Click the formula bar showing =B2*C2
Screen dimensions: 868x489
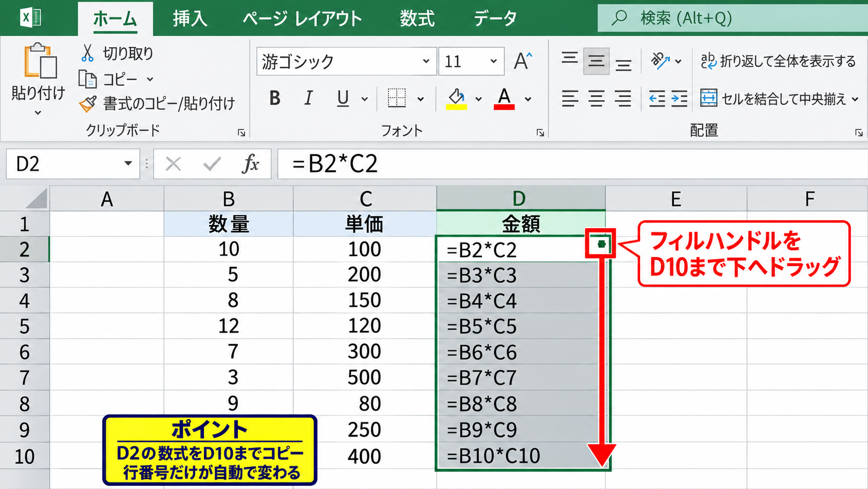click(x=572, y=164)
